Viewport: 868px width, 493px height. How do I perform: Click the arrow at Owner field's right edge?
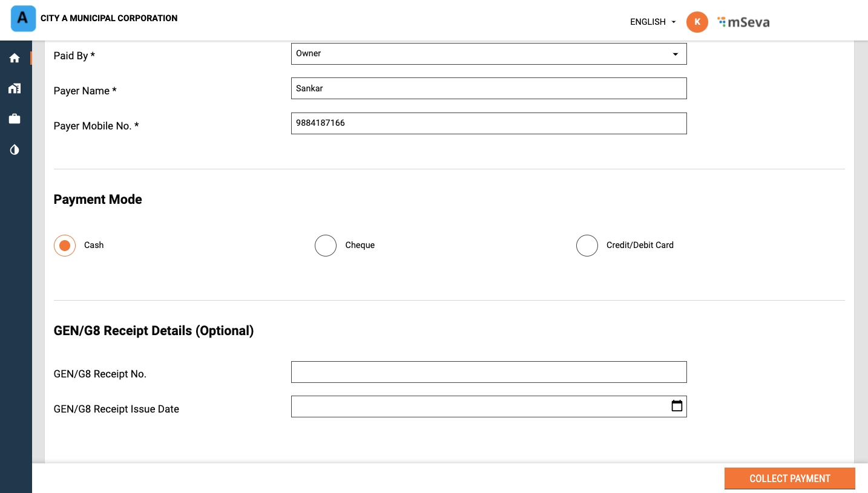tap(676, 54)
